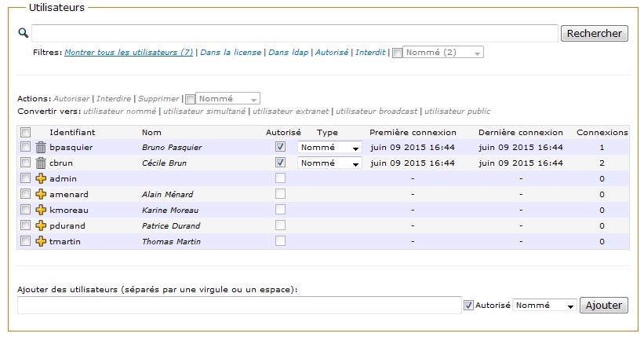Uncheck Autorisé checkbox next to Ajouter

coord(469,306)
